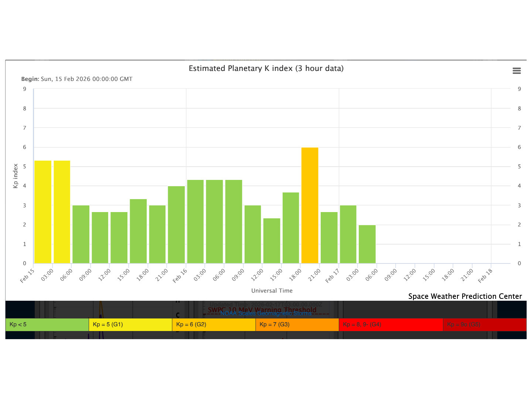Click the red Kp = 8, 9- (G4) legend box
Viewport: 532px width, 399px height.
(391, 325)
